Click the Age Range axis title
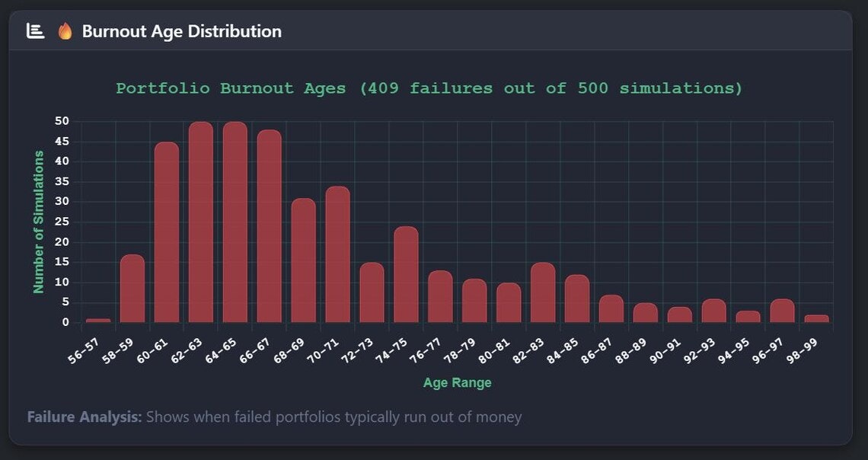The width and height of the screenshot is (868, 460). [x=458, y=382]
